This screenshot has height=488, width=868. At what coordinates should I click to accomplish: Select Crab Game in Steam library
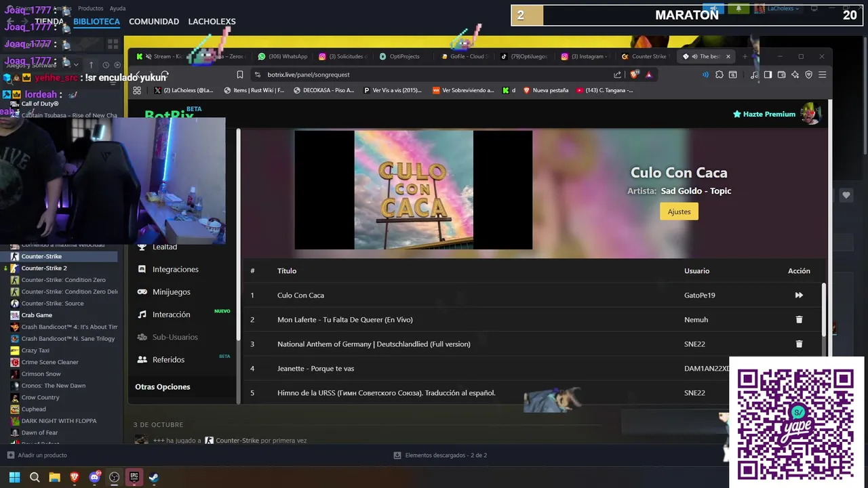37,315
